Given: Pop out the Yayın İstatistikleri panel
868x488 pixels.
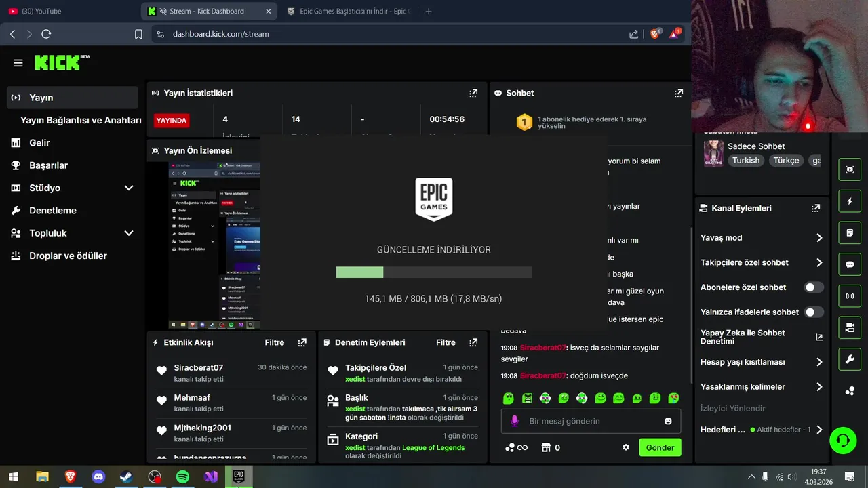Looking at the screenshot, I should pyautogui.click(x=473, y=93).
